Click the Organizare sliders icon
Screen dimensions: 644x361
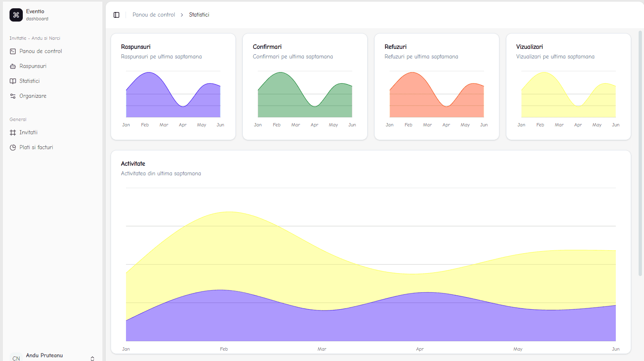pos(13,96)
